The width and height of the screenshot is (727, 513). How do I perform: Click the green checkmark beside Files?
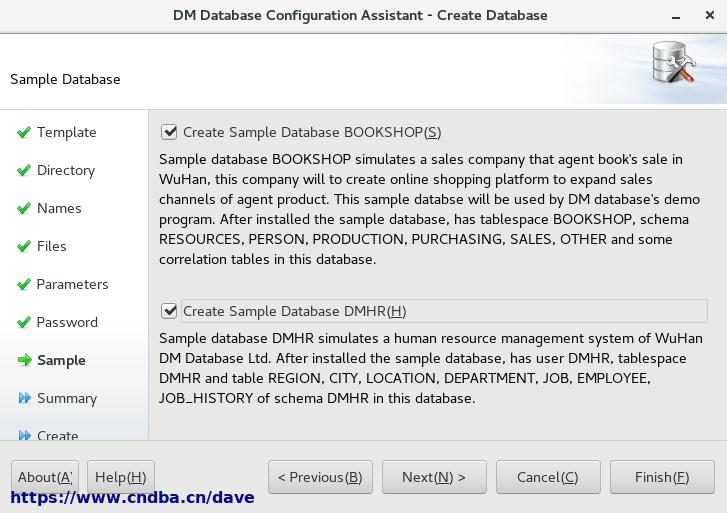click(24, 246)
